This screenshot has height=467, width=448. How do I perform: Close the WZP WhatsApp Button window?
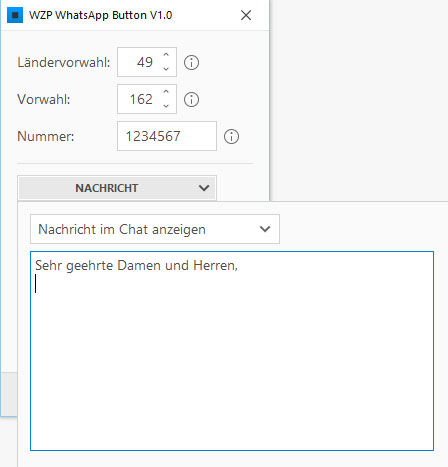(246, 15)
